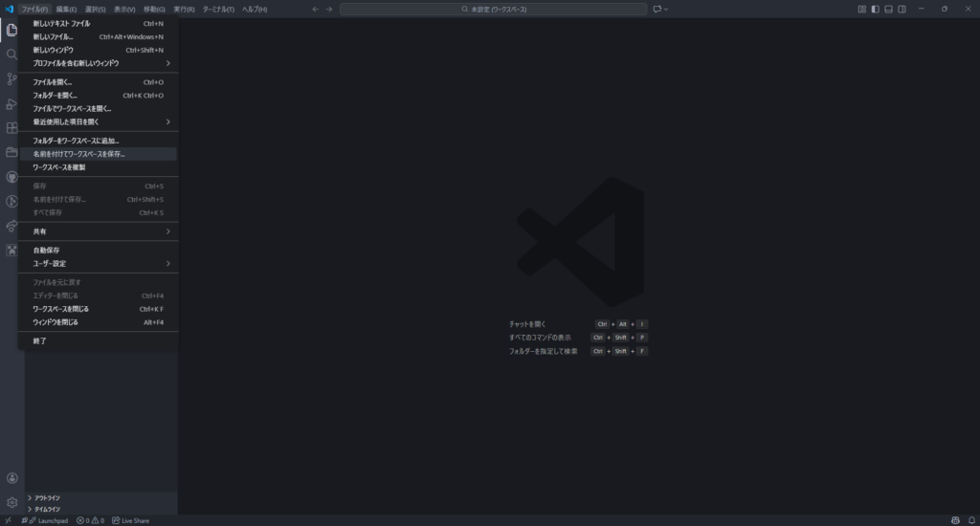Open the Search view icon
The height and width of the screenshot is (526, 980).
click(12, 55)
